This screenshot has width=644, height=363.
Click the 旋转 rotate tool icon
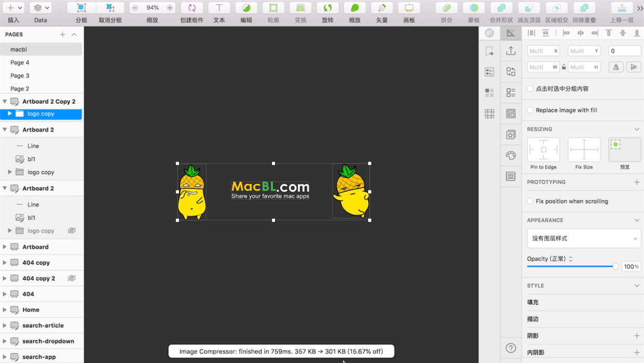point(327,8)
